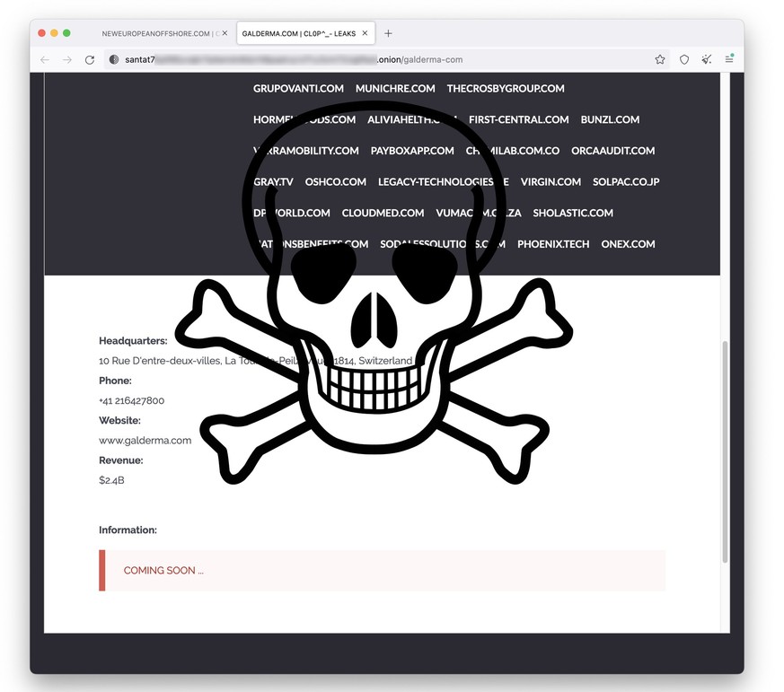Click the phone number +41 216427800

[131, 400]
